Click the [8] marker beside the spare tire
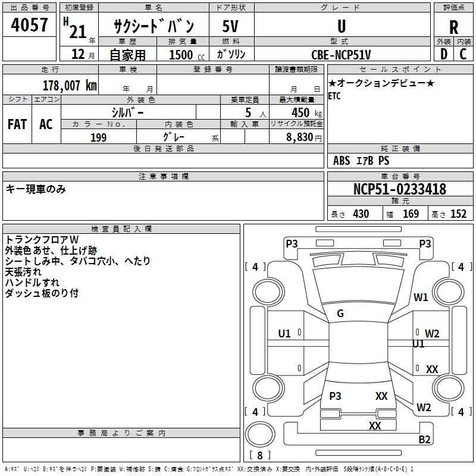This screenshot has width=476, height=476. click(x=259, y=455)
